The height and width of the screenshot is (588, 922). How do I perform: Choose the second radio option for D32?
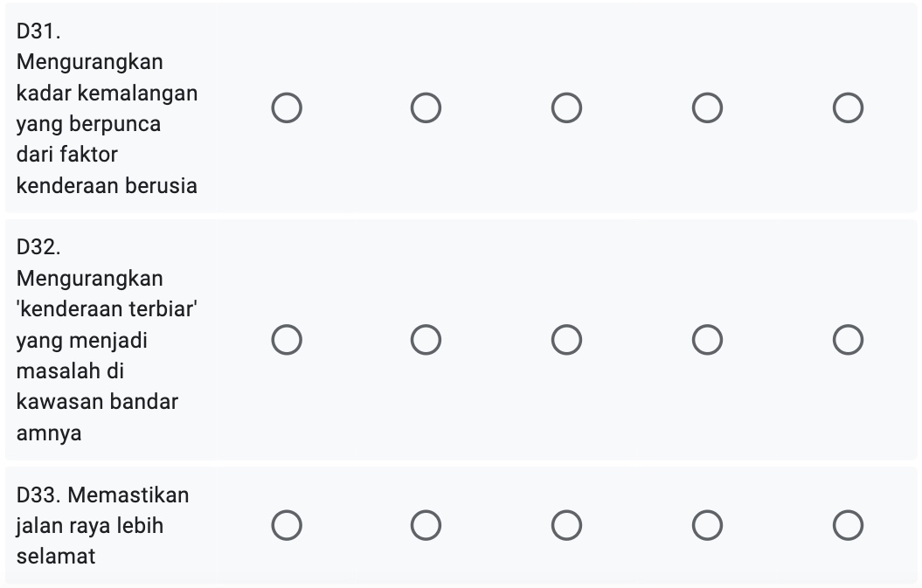click(426, 340)
